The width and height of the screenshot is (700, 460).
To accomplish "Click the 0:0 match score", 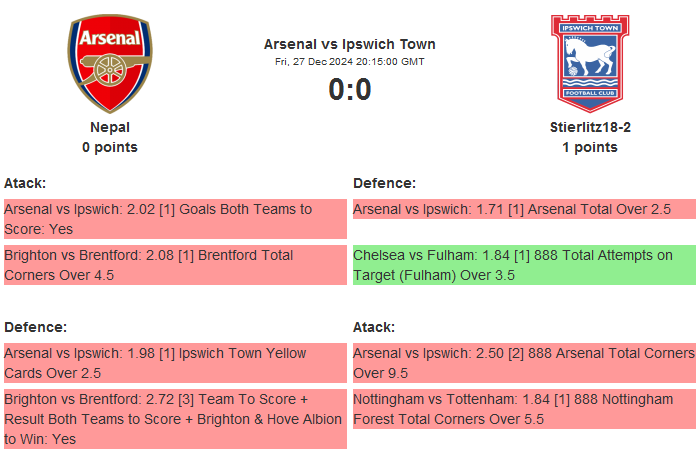I will pos(350,90).
